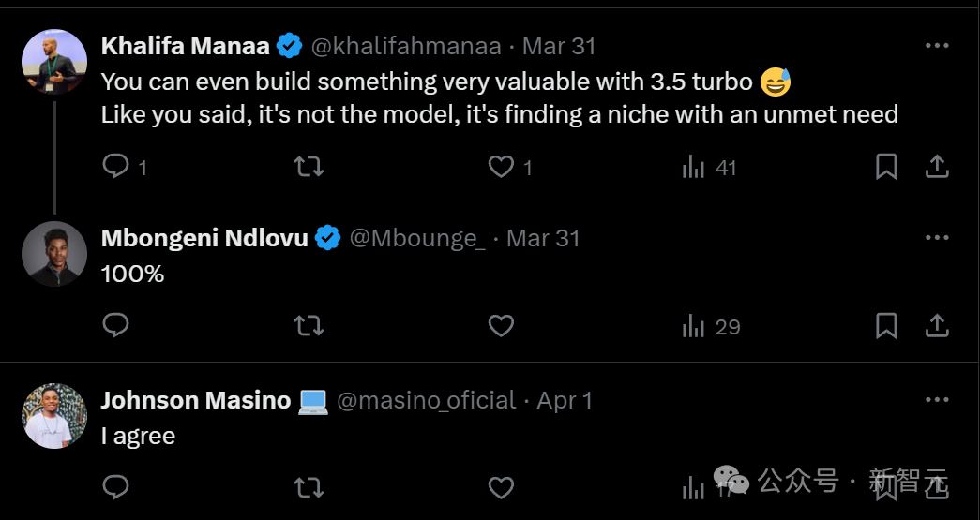The image size is (980, 520).
Task: Open more options on Mbongeni Ndlovu's tweet
Action: pyautogui.click(x=937, y=238)
